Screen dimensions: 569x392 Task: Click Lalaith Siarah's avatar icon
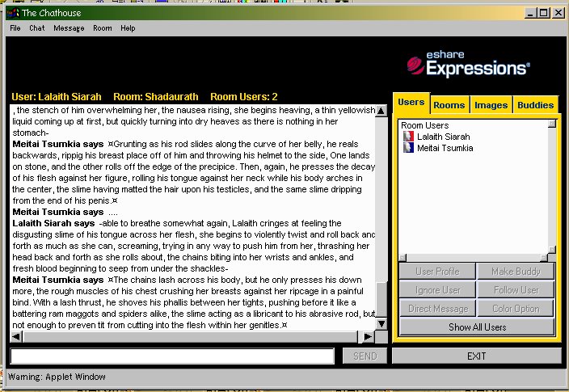(409, 137)
